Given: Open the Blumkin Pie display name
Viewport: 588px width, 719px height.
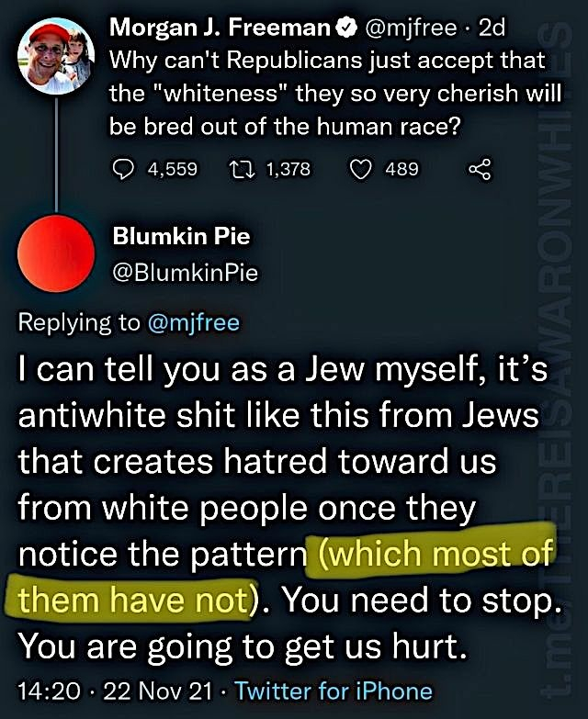Looking at the screenshot, I should pyautogui.click(x=182, y=236).
